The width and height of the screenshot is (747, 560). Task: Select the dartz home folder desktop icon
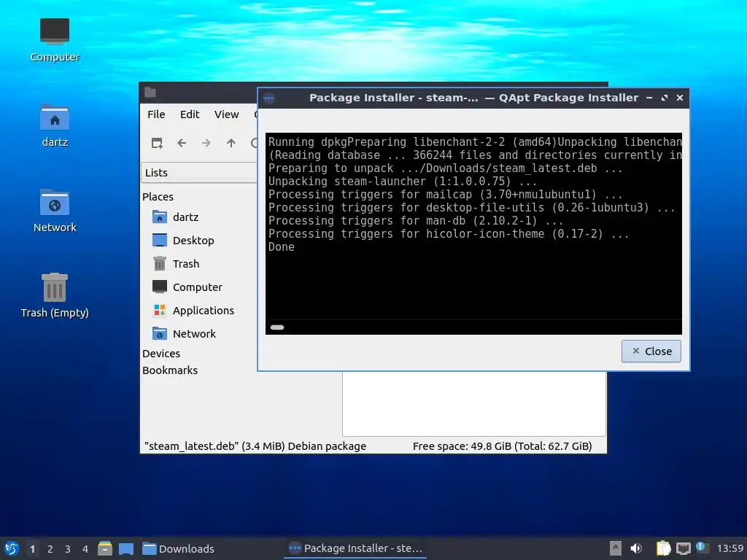(x=54, y=125)
